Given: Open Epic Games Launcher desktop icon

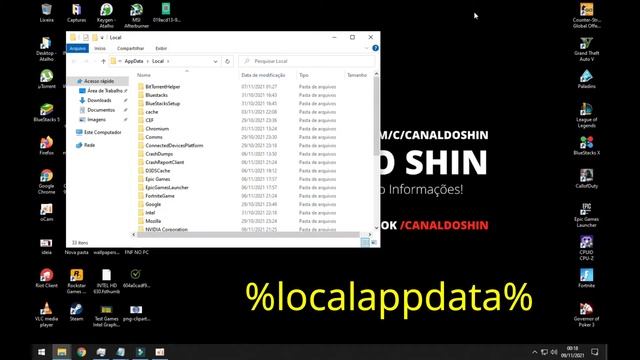Looking at the screenshot, I should pyautogui.click(x=587, y=215).
